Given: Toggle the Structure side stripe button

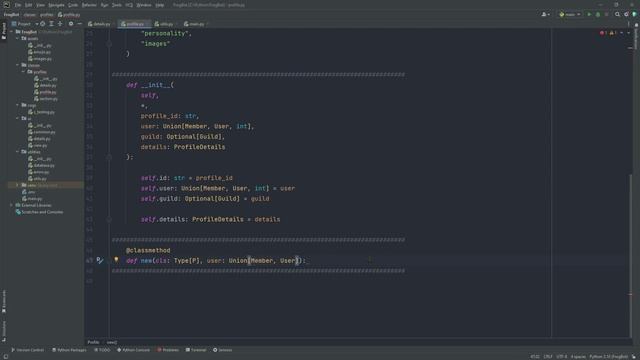Looking at the screenshot, I should point(4,331).
